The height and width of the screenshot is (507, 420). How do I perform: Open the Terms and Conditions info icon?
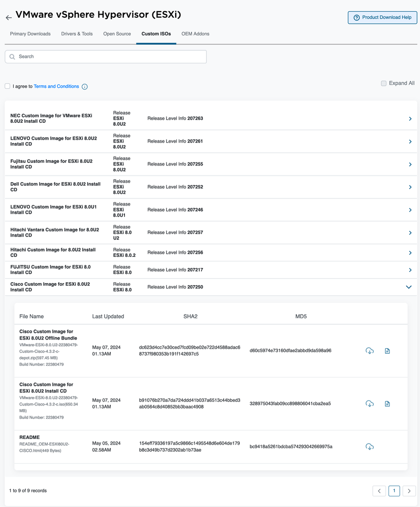click(85, 87)
